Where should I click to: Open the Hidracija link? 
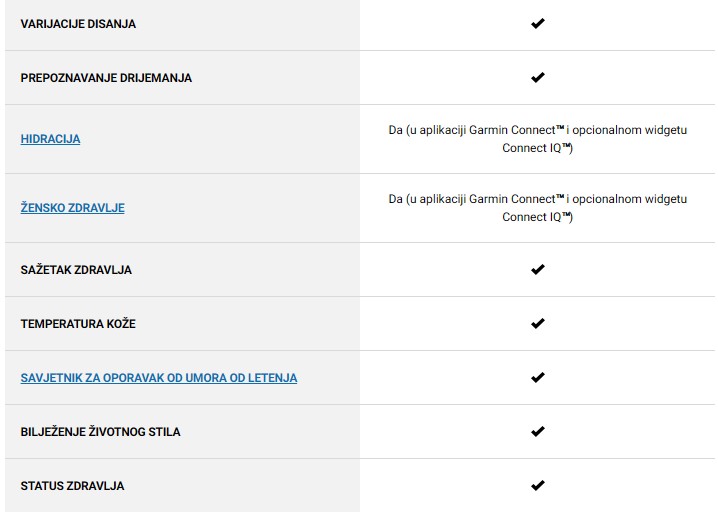click(x=50, y=139)
